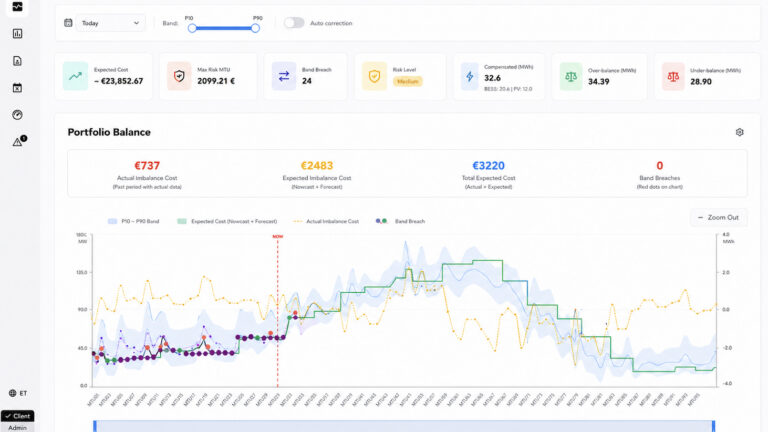Screen dimensions: 768x432
Task: Toggle Actual Imbalance Cost legend series
Action: 326,221
